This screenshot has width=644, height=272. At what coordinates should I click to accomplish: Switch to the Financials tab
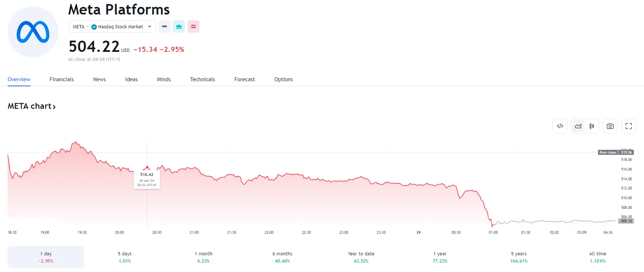tap(62, 79)
